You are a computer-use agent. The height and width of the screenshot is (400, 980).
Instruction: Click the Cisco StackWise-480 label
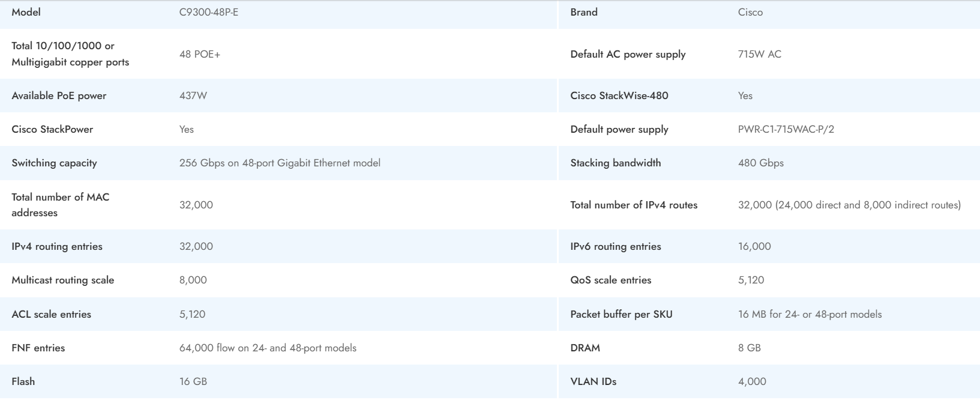pos(619,95)
